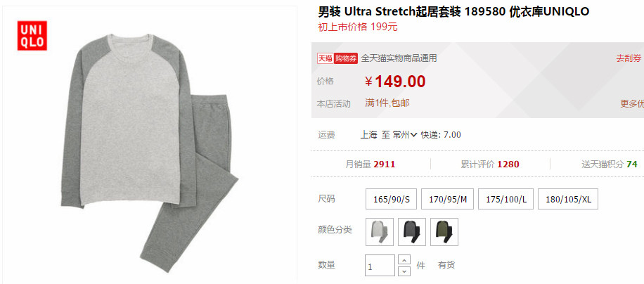Viewport: 644px width, 284px height.
Task: Open the 月销量 2911 tab
Action: [371, 164]
